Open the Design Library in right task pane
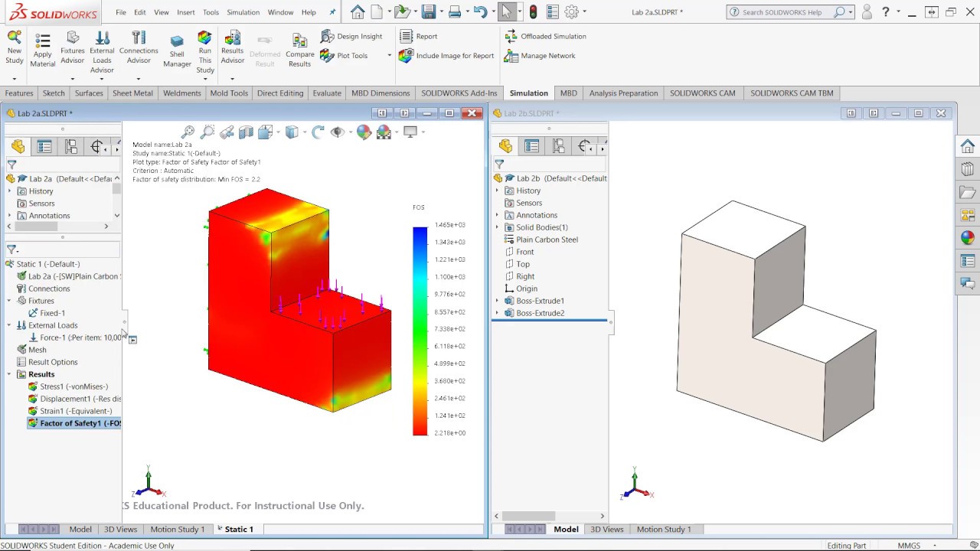980x551 pixels. tap(968, 169)
